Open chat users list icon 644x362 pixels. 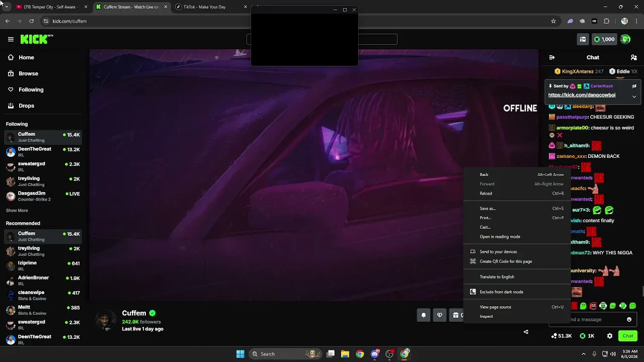point(634,57)
